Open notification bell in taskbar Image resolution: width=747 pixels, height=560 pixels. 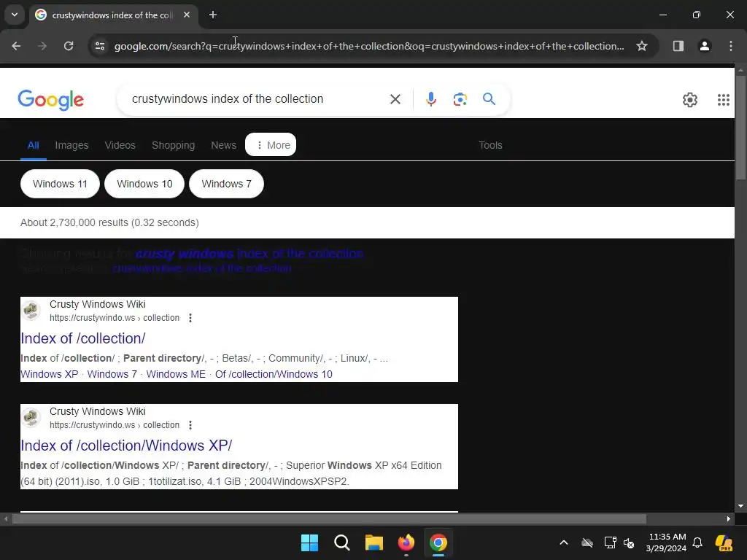tap(697, 542)
